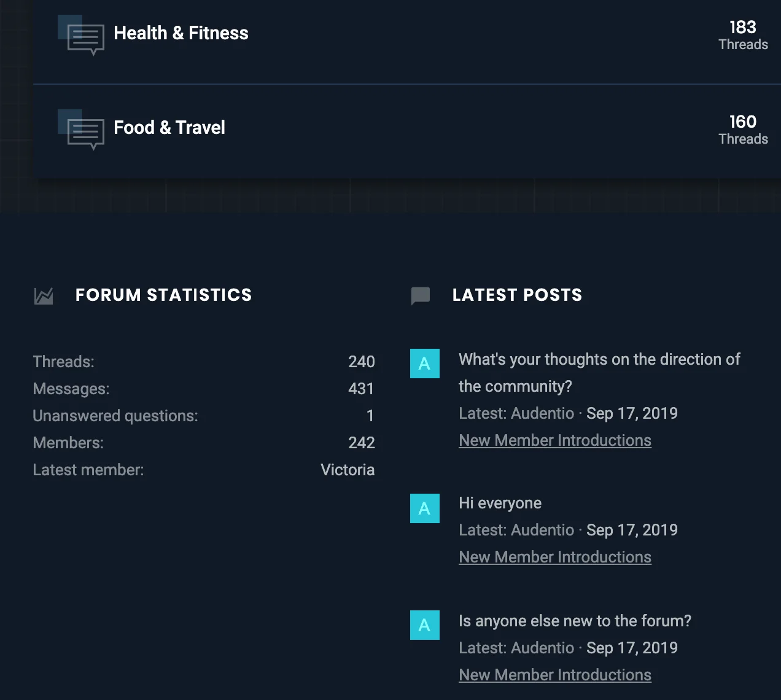Viewport: 781px width, 700px height.
Task: Open the Health & Fitness forum
Action: [x=181, y=33]
